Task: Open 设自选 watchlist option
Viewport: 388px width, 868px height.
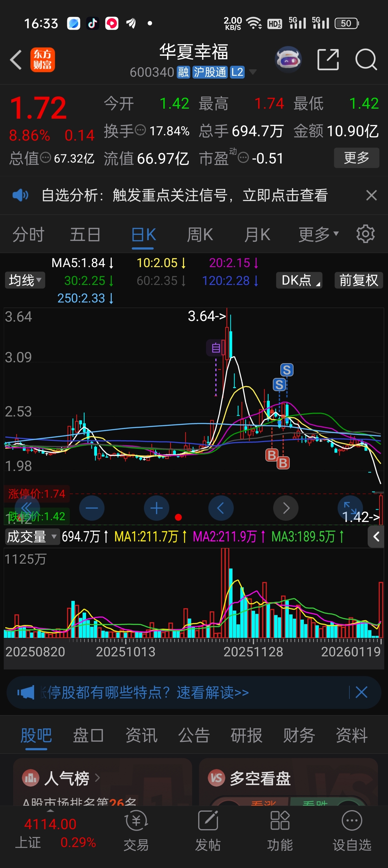Action: [x=352, y=831]
